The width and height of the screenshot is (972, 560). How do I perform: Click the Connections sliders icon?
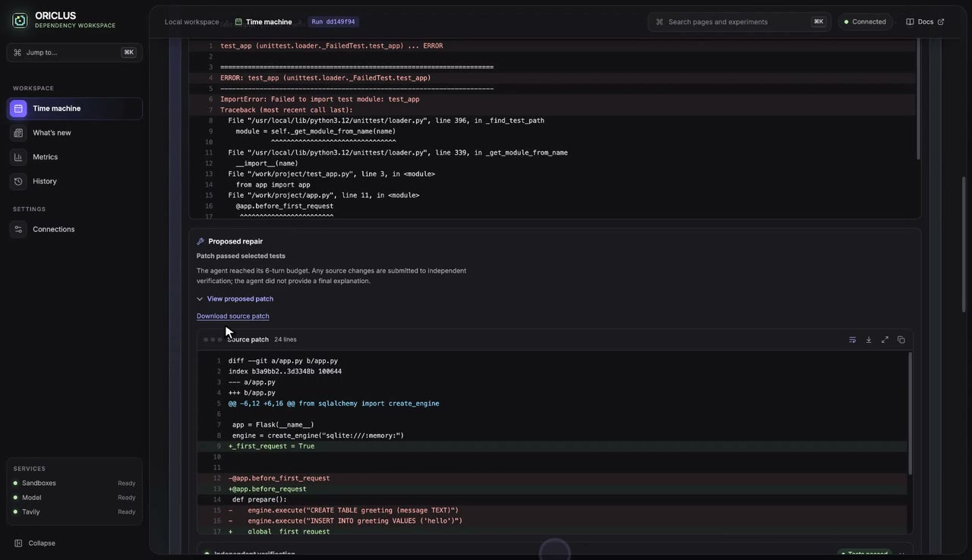tap(18, 229)
